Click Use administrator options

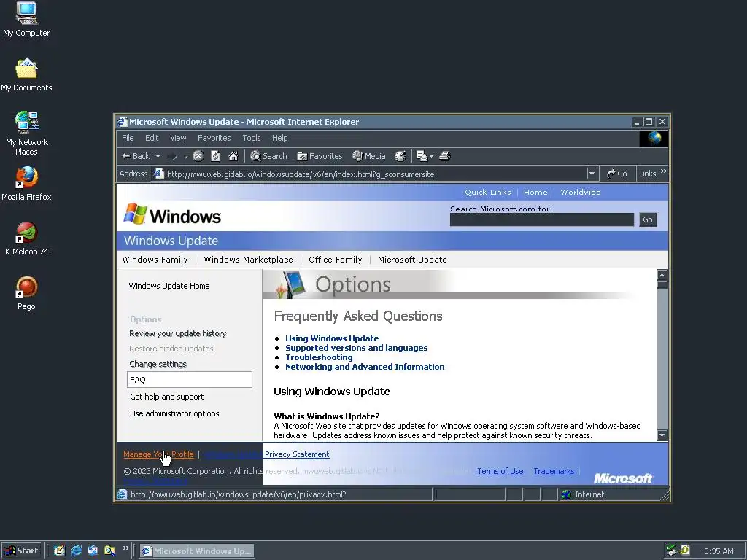pos(174,413)
